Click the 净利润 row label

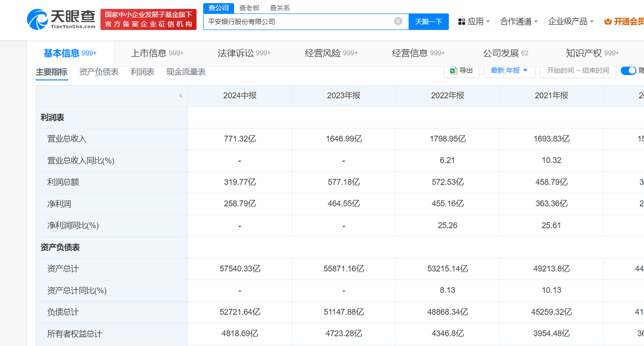coord(59,204)
